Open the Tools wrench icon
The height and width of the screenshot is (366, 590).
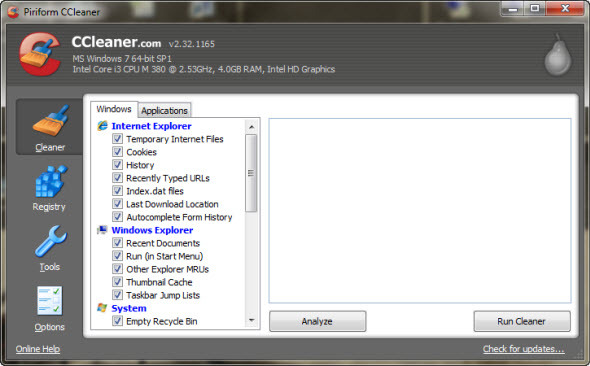click(51, 241)
